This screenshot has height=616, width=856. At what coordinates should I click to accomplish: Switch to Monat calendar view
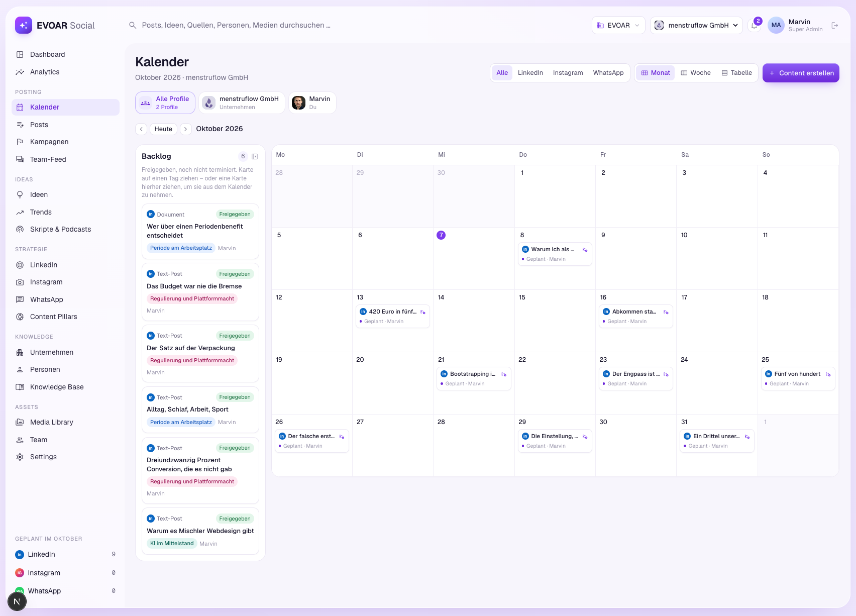tap(656, 73)
